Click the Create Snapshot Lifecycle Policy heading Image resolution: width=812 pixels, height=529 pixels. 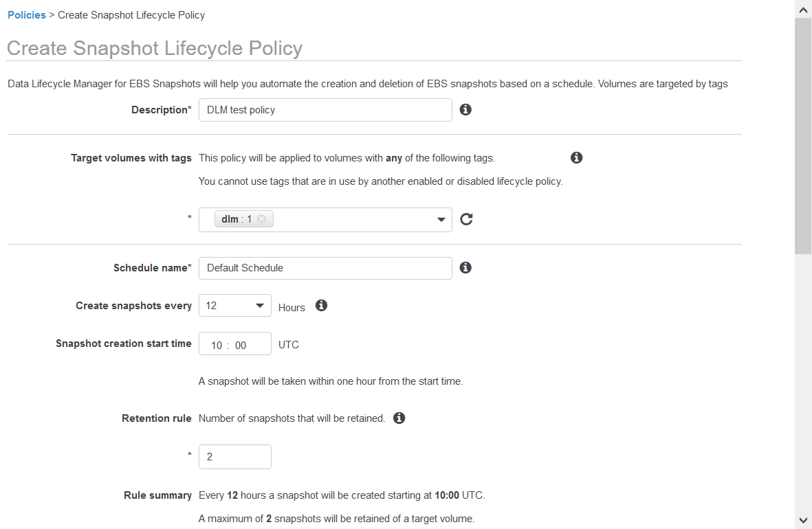point(154,48)
